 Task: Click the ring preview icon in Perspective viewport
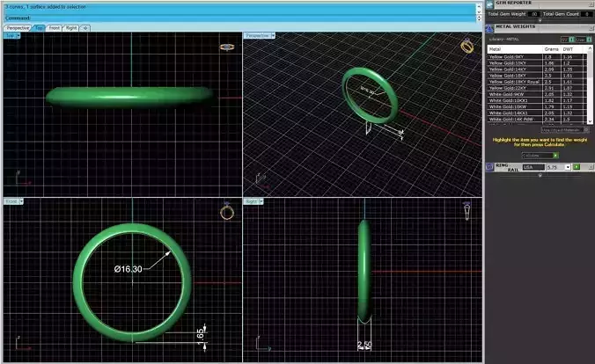tap(466, 46)
